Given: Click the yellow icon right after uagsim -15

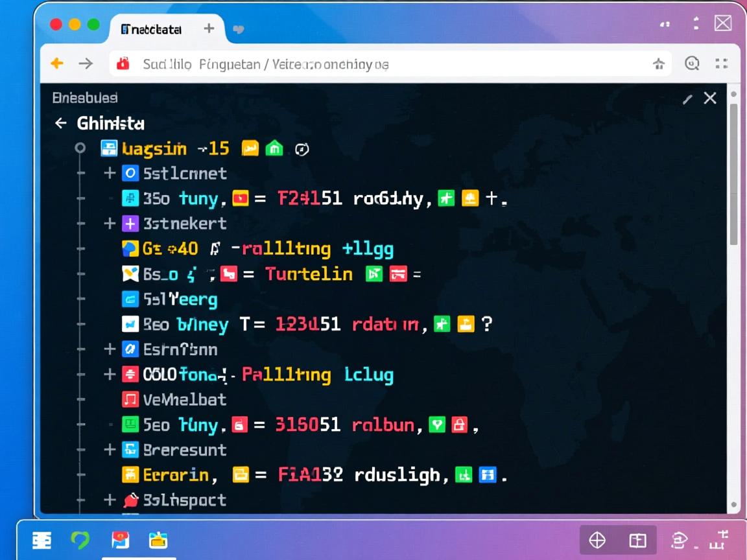Looking at the screenshot, I should coord(250,148).
